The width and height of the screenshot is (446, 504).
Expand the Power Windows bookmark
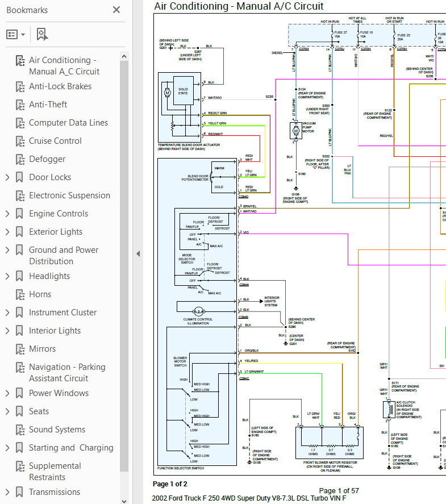coord(7,393)
